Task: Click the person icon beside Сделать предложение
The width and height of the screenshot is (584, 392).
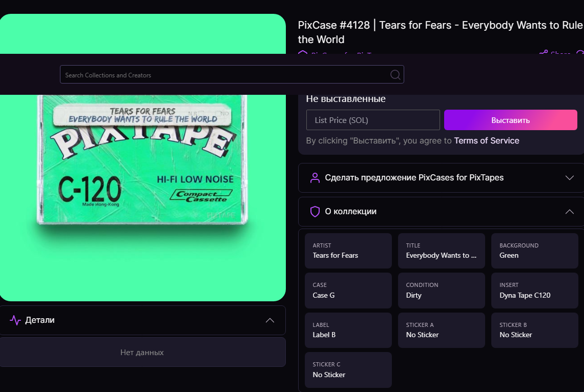Action: click(315, 178)
